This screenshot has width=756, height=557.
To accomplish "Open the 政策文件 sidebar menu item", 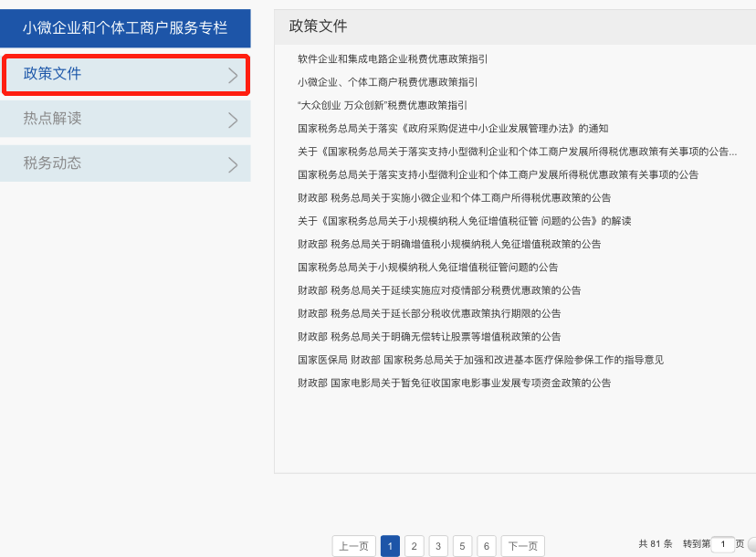I will coord(125,75).
